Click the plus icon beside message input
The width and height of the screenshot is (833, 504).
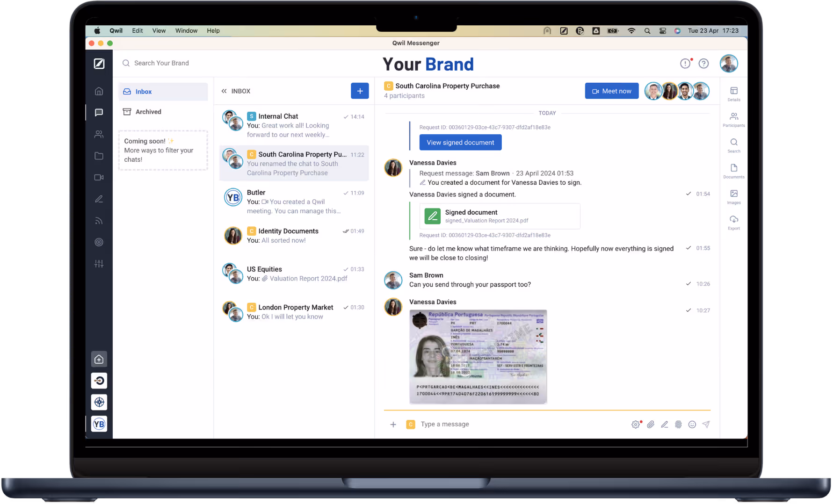pyautogui.click(x=393, y=425)
